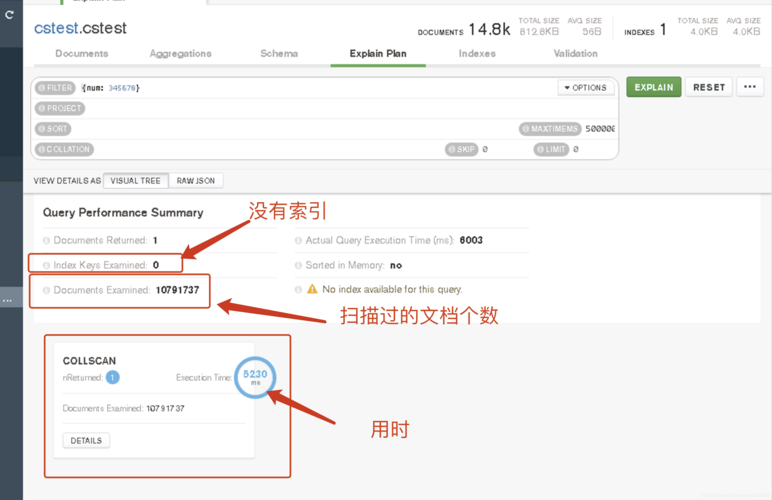Click the SORT label info icon
The height and width of the screenshot is (500, 772).
42,129
